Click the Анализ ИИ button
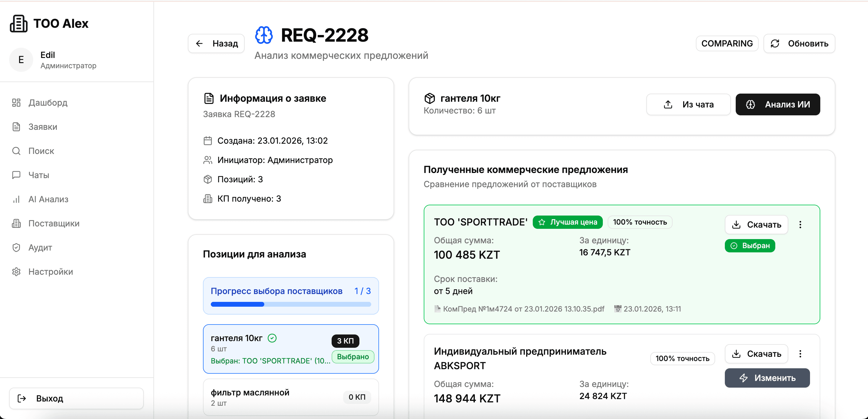The width and height of the screenshot is (868, 419). tap(777, 104)
